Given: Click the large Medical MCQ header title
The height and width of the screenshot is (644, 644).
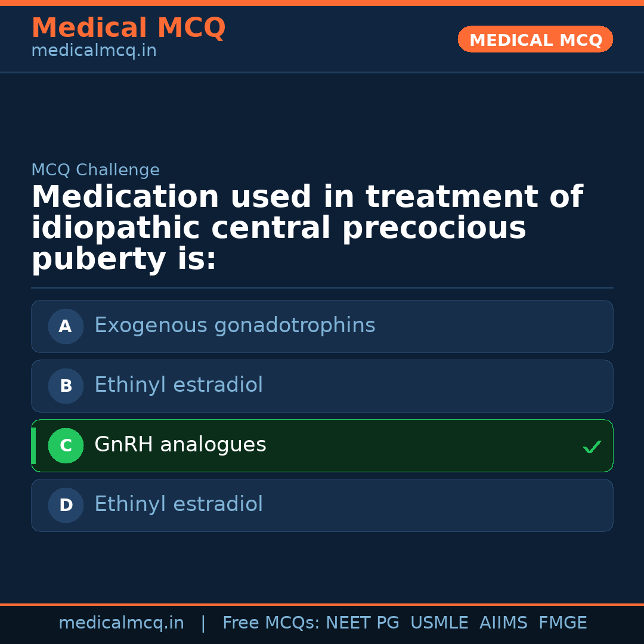Looking at the screenshot, I should [128, 28].
